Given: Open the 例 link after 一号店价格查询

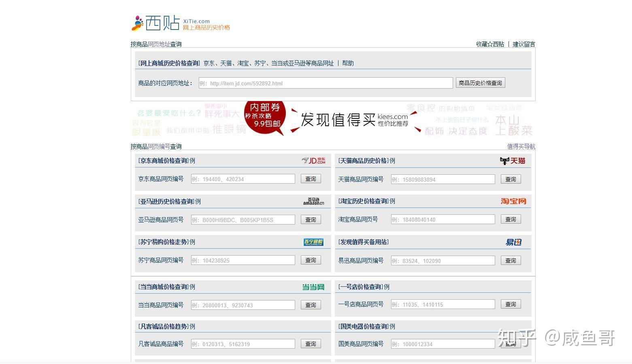Looking at the screenshot, I should 387,287.
